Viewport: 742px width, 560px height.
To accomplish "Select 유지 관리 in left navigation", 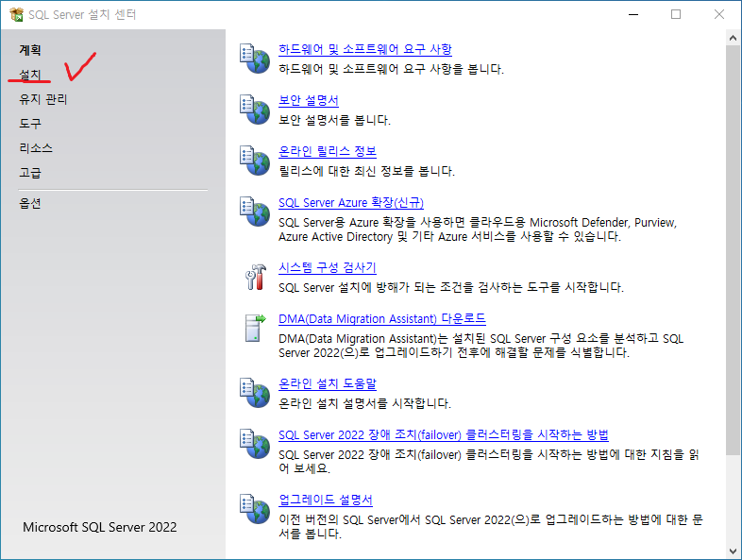I will pos(43,99).
